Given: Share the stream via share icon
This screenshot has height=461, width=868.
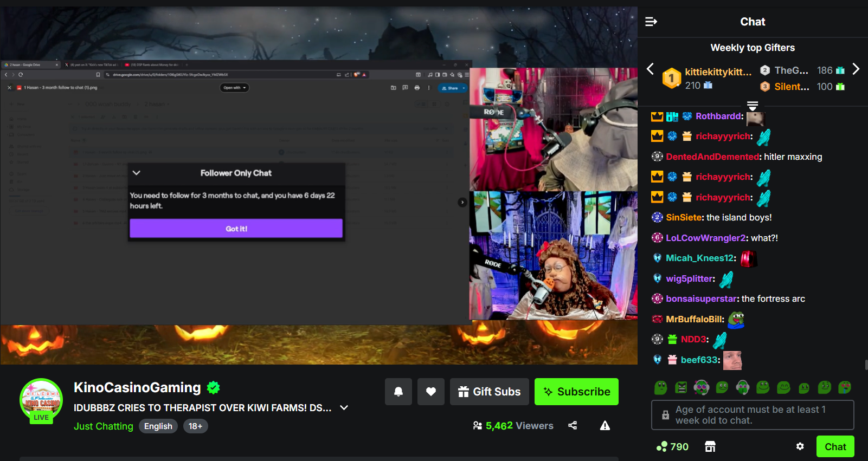Looking at the screenshot, I should (573, 426).
